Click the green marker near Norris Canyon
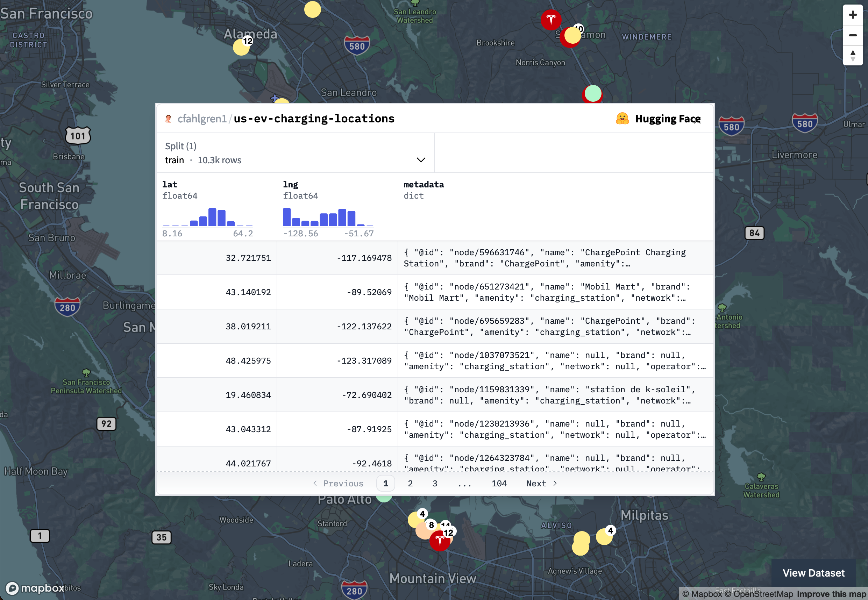The width and height of the screenshot is (868, 600). (x=593, y=93)
